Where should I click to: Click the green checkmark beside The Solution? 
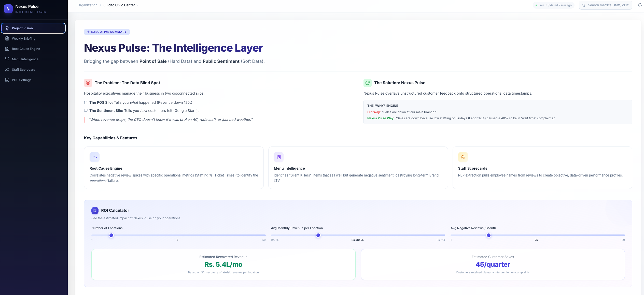[367, 83]
